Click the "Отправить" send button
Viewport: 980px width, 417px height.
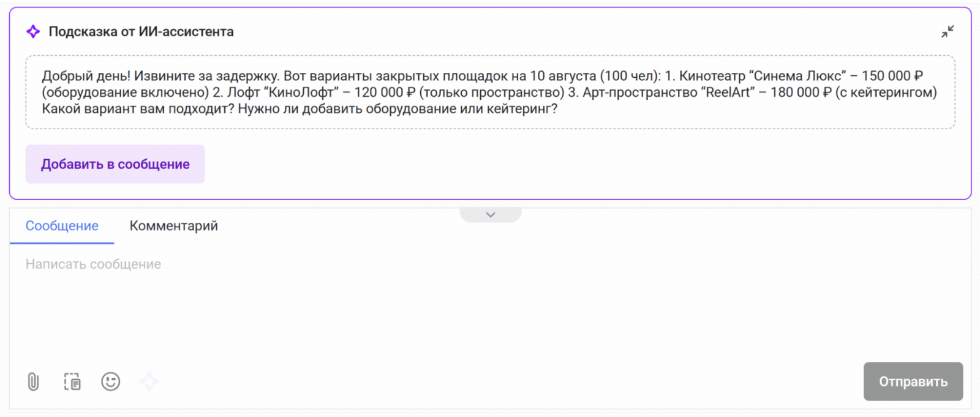click(x=913, y=381)
